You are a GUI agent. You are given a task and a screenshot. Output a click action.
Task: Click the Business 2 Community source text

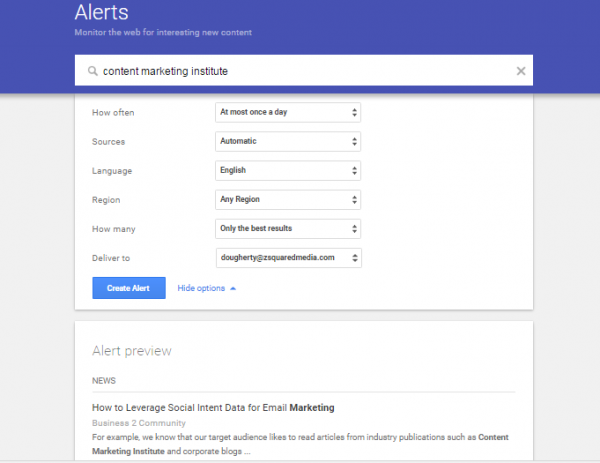click(x=139, y=423)
